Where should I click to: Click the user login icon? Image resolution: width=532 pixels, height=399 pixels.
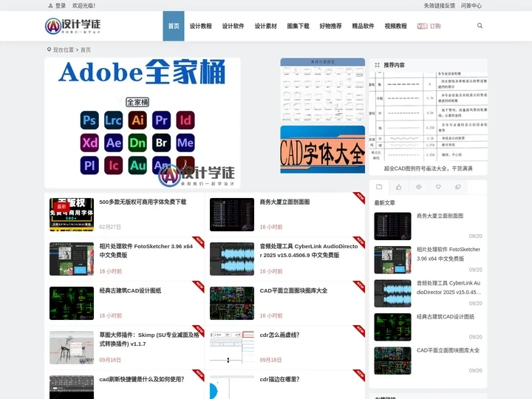tap(50, 6)
